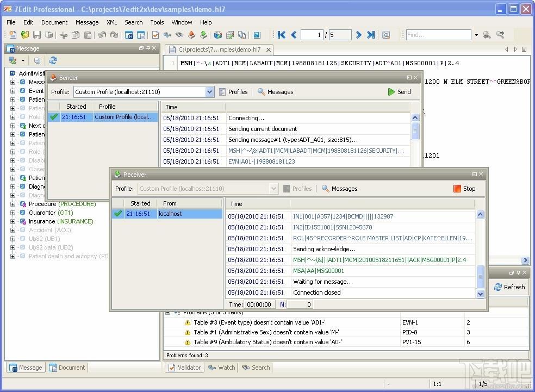Click the Cut scissors icon
535x392 pixels.
pyautogui.click(x=64, y=35)
